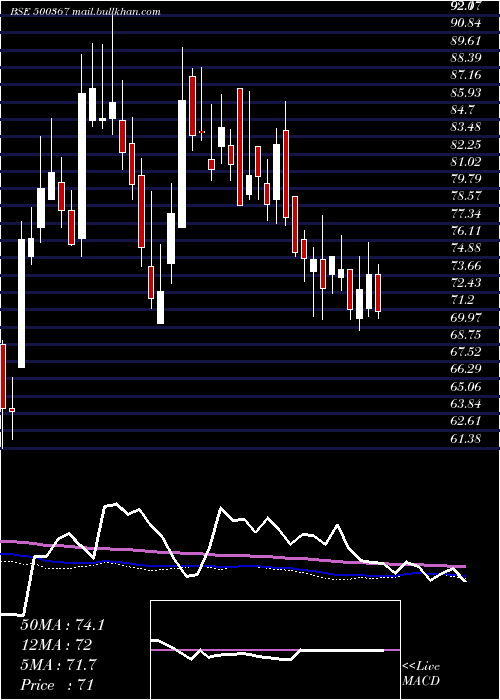Click the 68.75 price axis label
Image resolution: width=500 pixels, height=700 pixels.
click(x=465, y=335)
